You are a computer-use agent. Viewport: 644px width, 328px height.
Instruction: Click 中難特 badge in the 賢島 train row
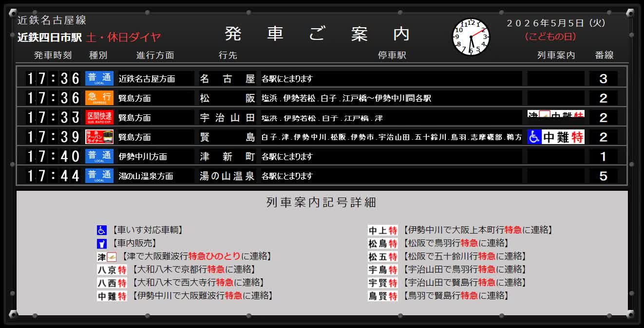[x=563, y=137]
